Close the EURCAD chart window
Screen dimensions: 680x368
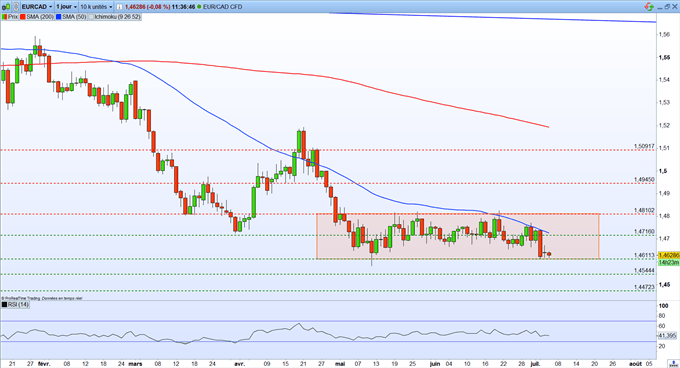(x=675, y=7)
